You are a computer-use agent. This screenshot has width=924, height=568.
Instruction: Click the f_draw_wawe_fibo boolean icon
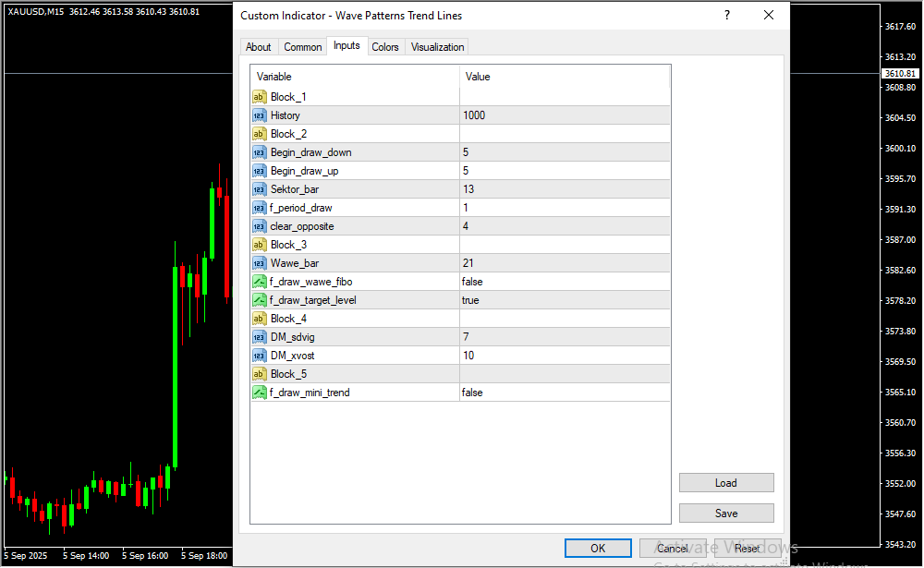point(260,282)
